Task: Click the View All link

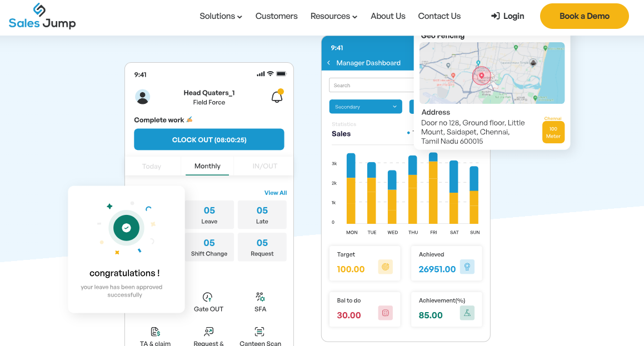Action: 276,193
